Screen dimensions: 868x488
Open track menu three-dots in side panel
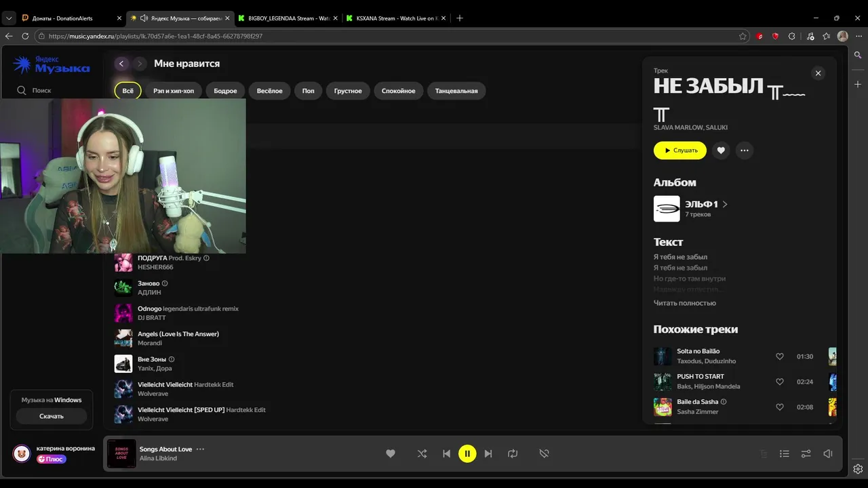(x=745, y=150)
